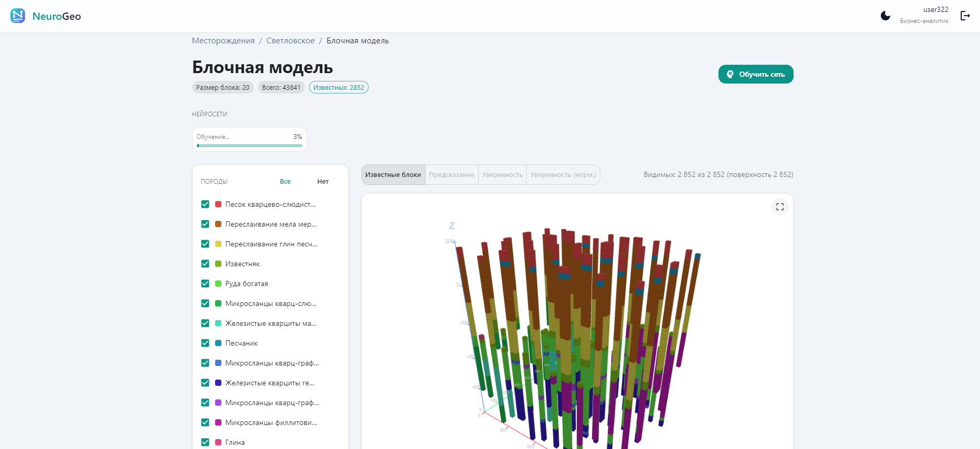Click the Z axis label in viewer

click(452, 226)
